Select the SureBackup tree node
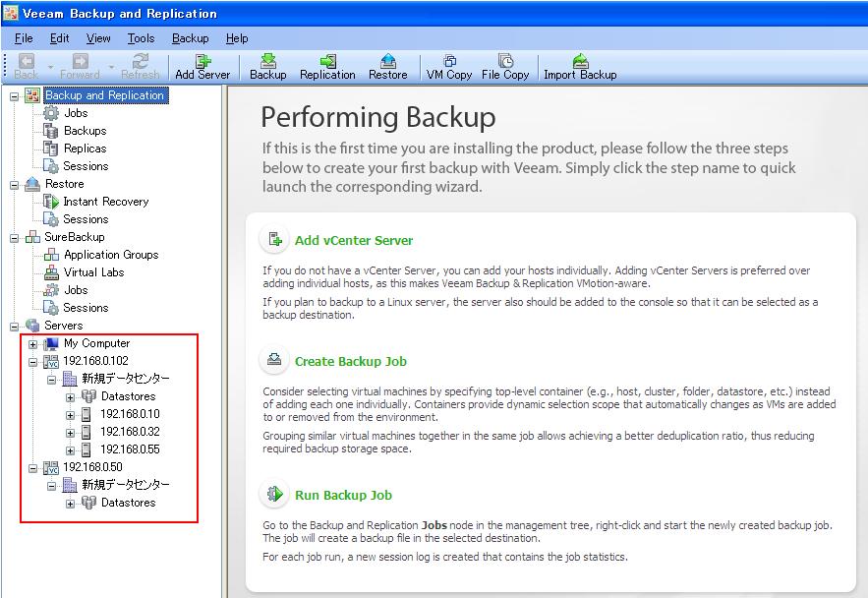 (x=74, y=237)
